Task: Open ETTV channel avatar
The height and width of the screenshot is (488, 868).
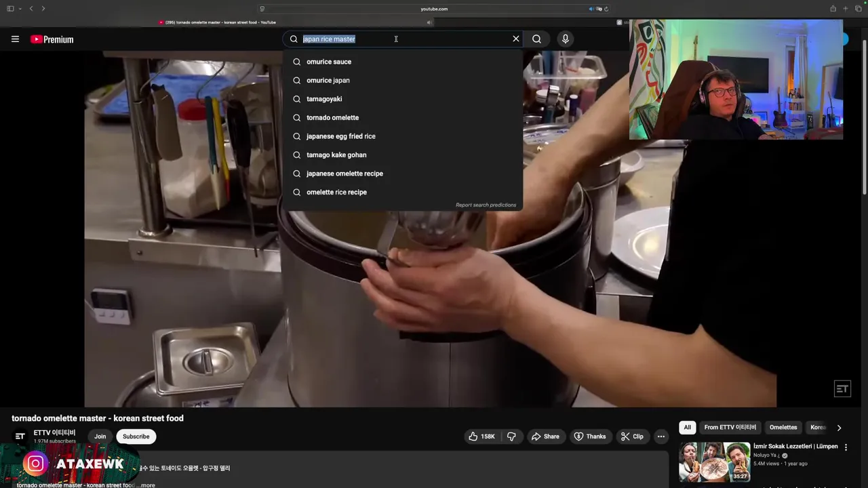Action: click(x=20, y=436)
